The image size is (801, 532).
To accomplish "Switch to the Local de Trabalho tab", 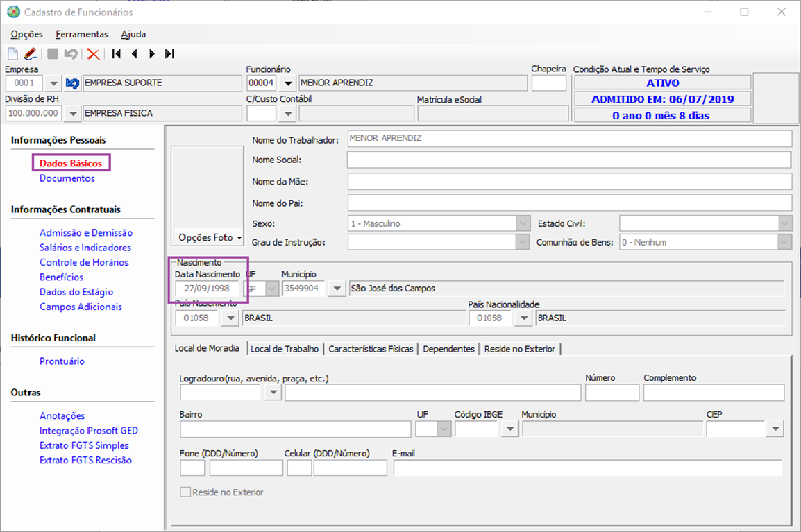I will 285,349.
